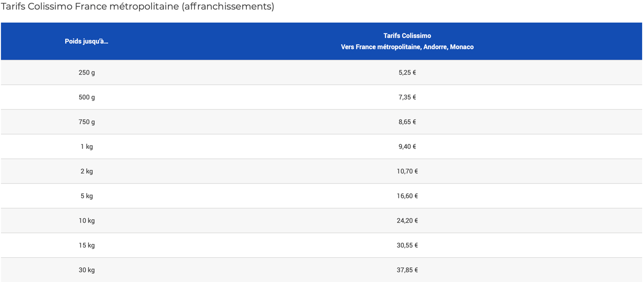Select the 5 kg weight cell
Screen dimensions: 644x282
[x=86, y=196]
